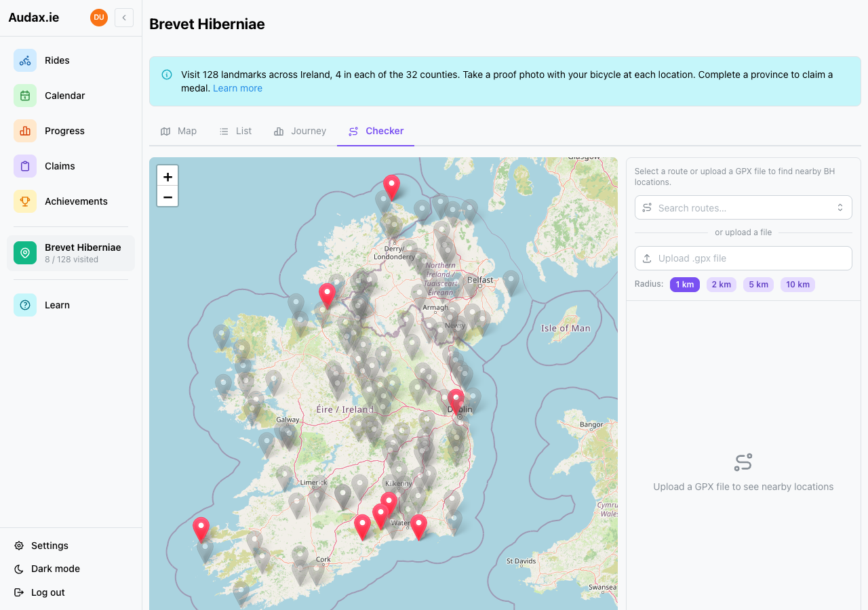This screenshot has height=610, width=868.
Task: Switch to the Map tab
Action: coord(178,131)
